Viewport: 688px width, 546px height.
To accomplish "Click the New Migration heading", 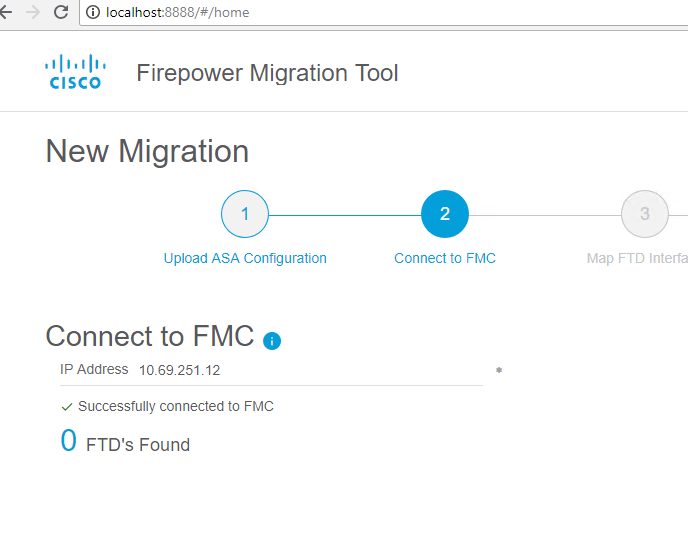I will pyautogui.click(x=147, y=151).
